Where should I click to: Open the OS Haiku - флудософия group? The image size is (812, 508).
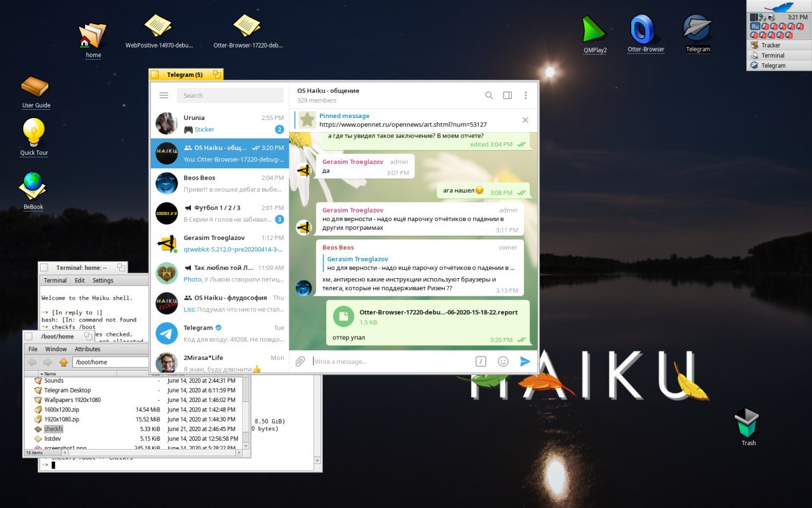point(219,304)
